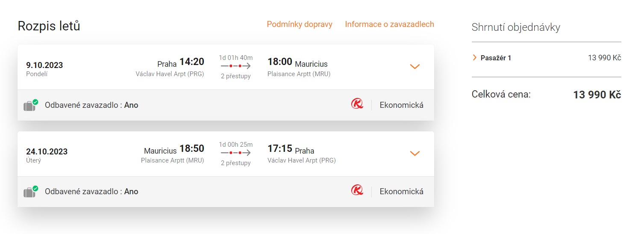Image resolution: width=644 pixels, height=234 pixels.
Task: Click the Rozpis letů heading
Action: [x=49, y=26]
